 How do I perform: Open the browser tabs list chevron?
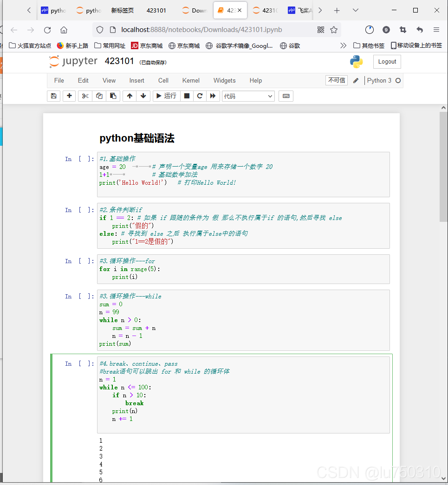point(355,10)
